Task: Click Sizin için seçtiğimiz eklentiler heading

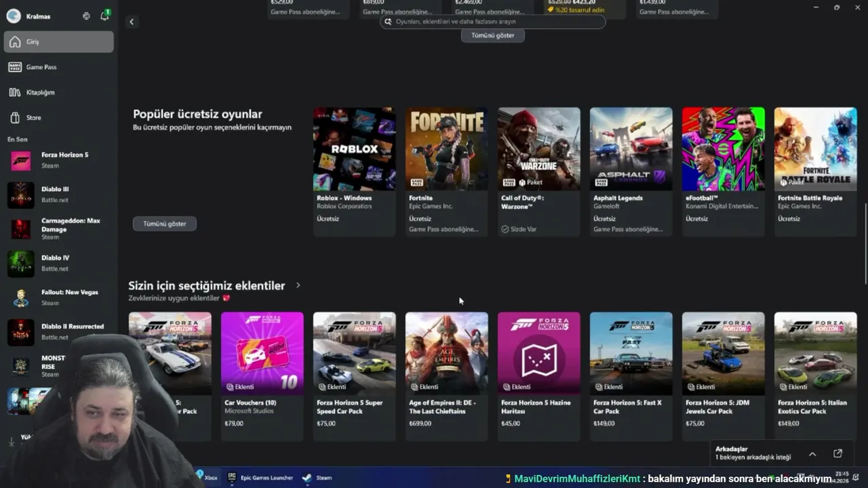Action: coord(207,286)
